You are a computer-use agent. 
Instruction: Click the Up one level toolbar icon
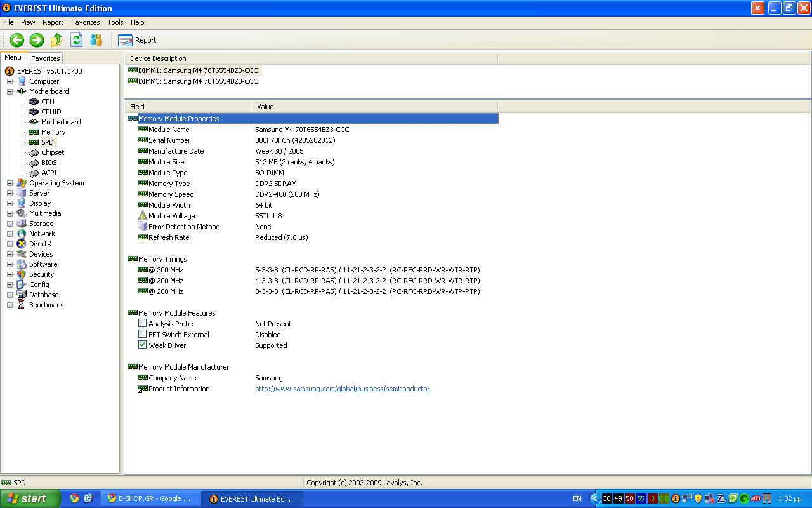56,40
